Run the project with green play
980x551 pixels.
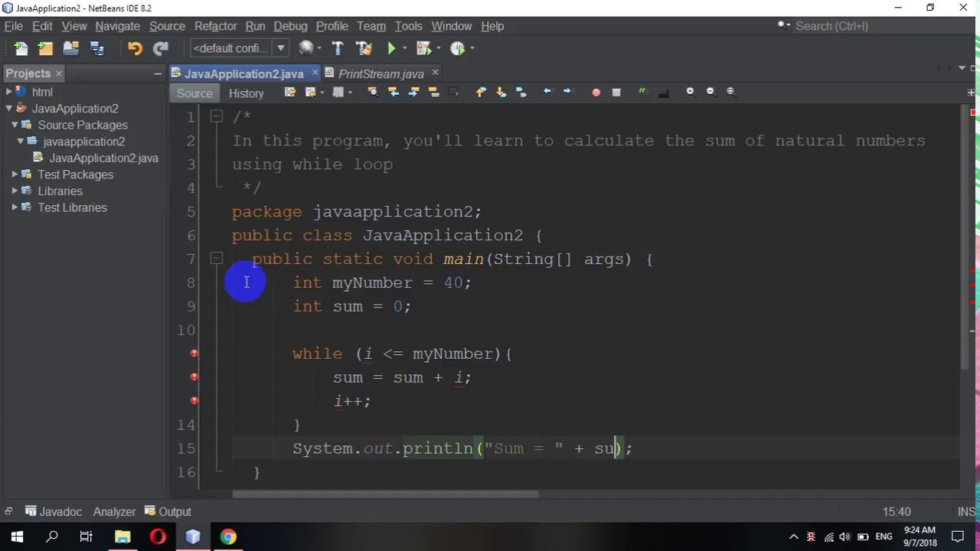pos(391,48)
